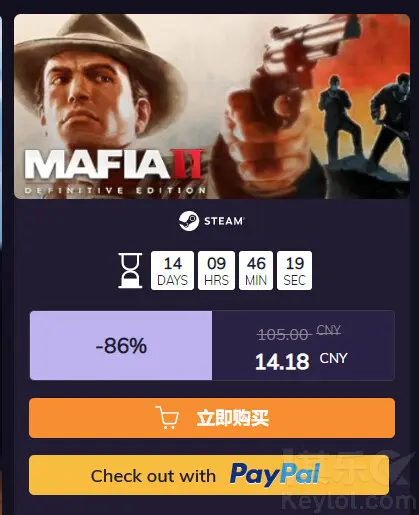Select the 09 HRS countdown box
Image resolution: width=419 pixels, height=515 pixels.
216,271
